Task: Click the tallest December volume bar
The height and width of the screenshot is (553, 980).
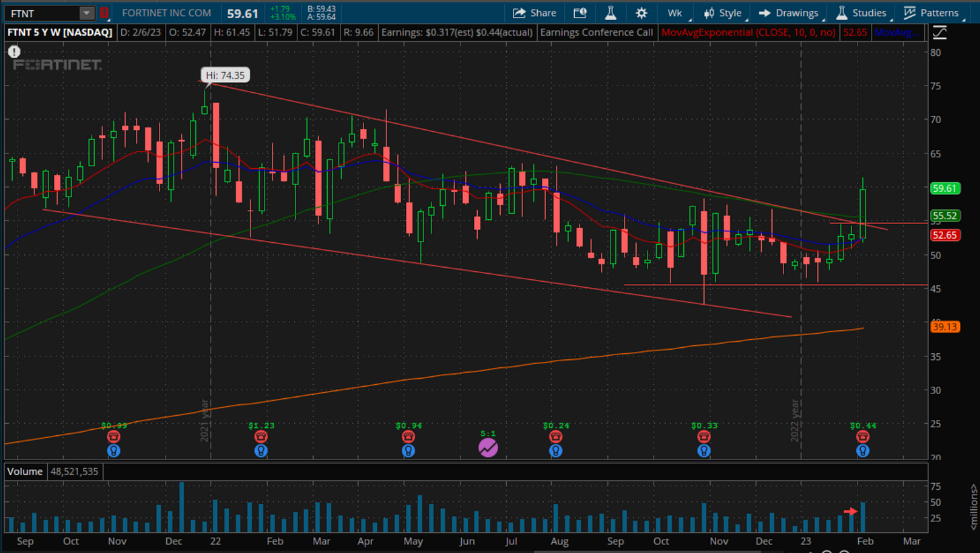Action: pos(181,507)
